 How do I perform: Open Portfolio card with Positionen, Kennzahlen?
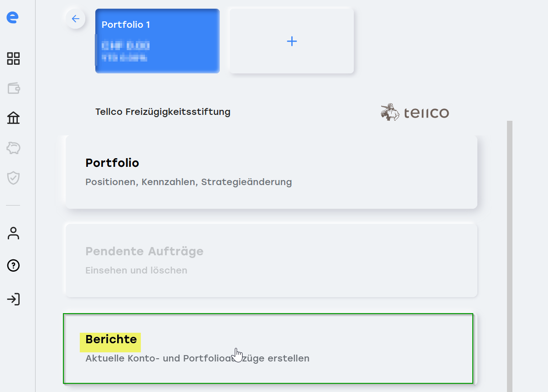[x=272, y=172]
